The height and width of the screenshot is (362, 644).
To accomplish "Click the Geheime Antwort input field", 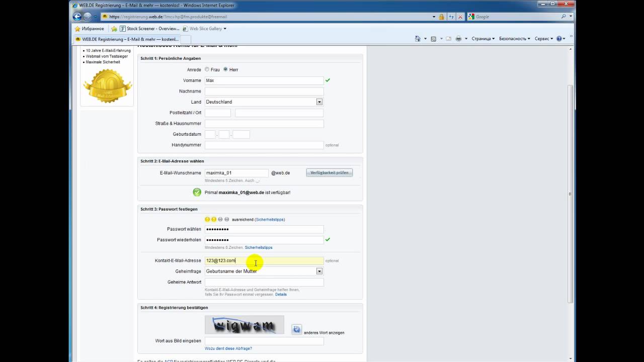I will 264,283.
